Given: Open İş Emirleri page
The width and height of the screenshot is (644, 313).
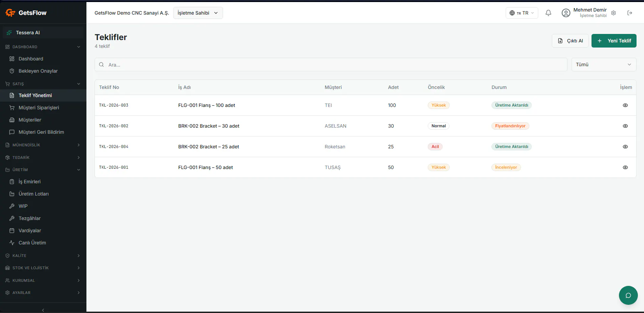Looking at the screenshot, I should [x=43, y=182].
